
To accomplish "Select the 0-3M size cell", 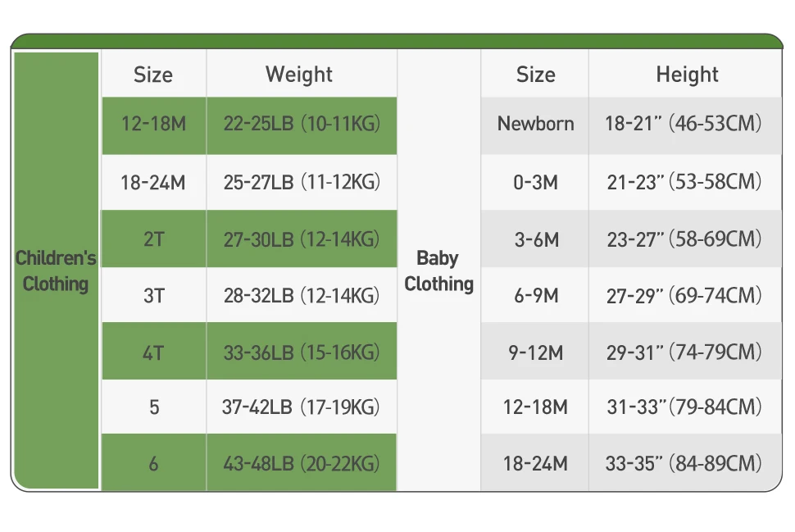I will [x=535, y=182].
